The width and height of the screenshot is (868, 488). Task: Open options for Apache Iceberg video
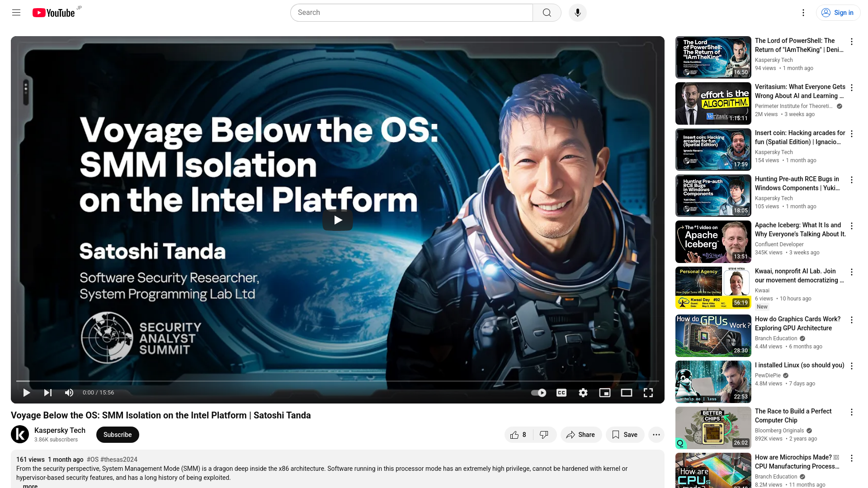pyautogui.click(x=852, y=226)
